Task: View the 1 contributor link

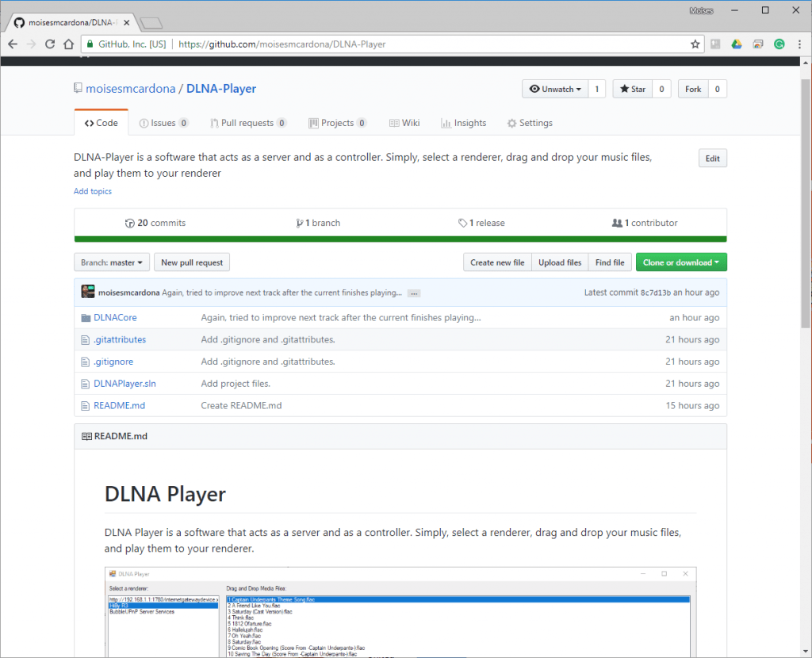Action: click(x=645, y=223)
